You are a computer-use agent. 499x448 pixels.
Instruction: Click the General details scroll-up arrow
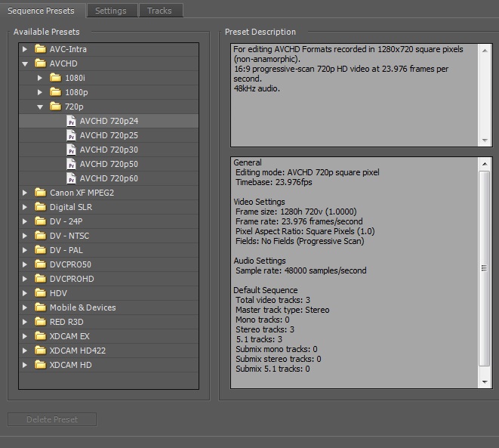(x=485, y=164)
